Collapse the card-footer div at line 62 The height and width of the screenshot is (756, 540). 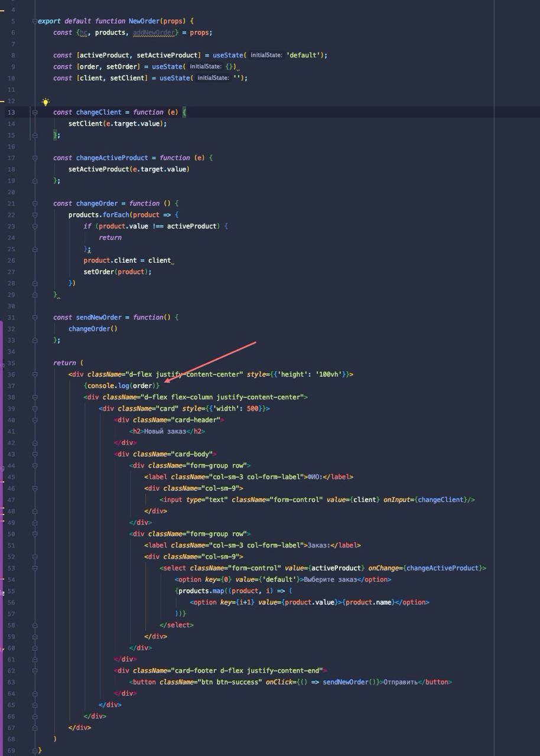(x=35, y=671)
